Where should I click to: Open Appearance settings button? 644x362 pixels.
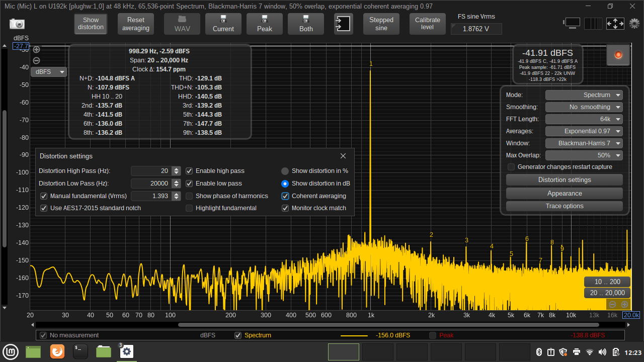coord(565,194)
